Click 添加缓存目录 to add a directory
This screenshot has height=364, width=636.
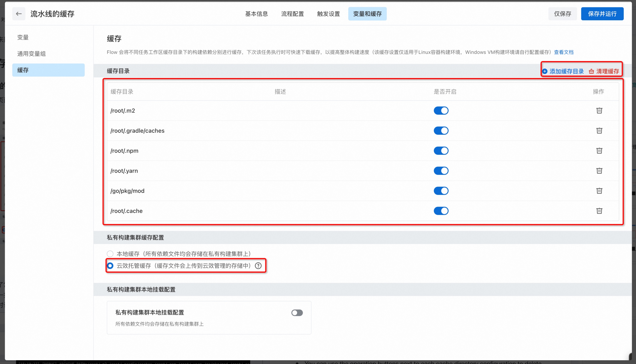563,71
